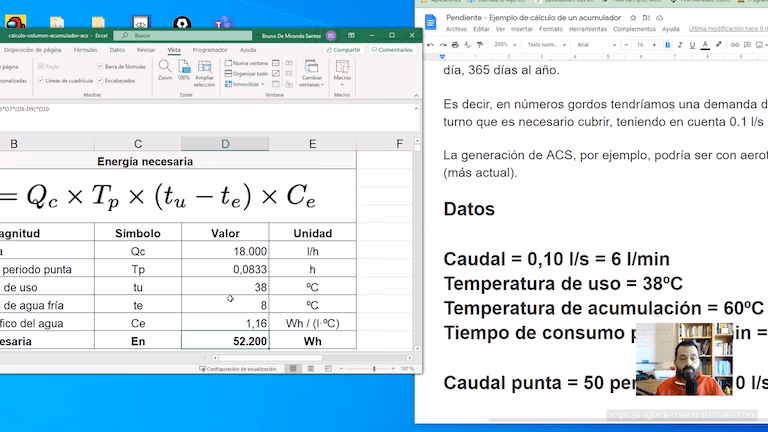The height and width of the screenshot is (432, 768).
Task: Click the highlight color pen in Docs
Action: pyautogui.click(x=718, y=45)
